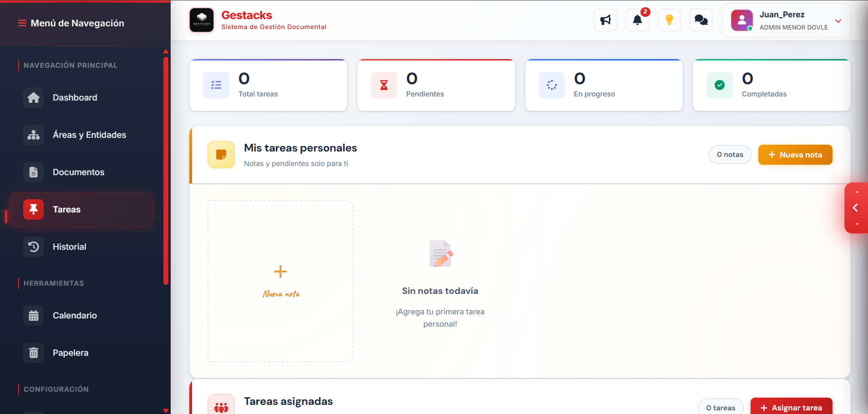Open Dashboard in the sidebar
The image size is (868, 414).
click(81, 97)
